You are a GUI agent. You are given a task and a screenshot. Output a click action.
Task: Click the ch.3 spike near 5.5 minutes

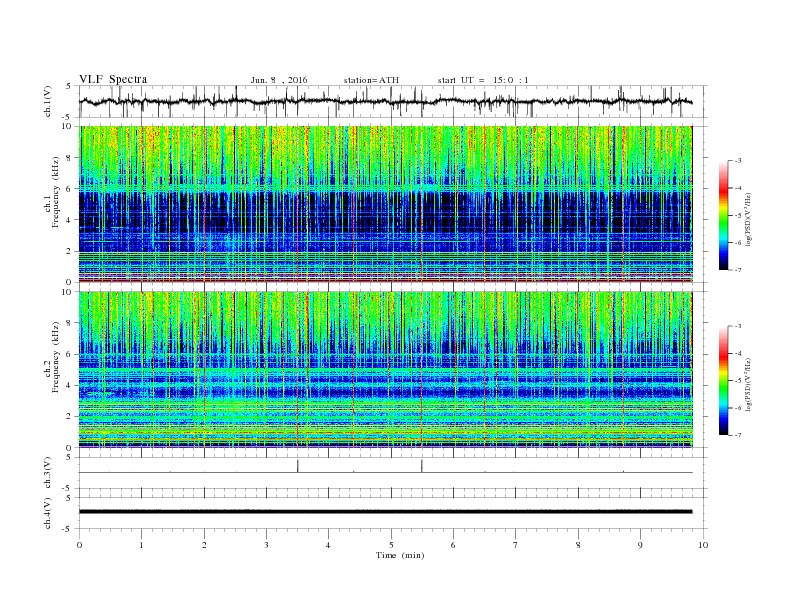coord(422,466)
